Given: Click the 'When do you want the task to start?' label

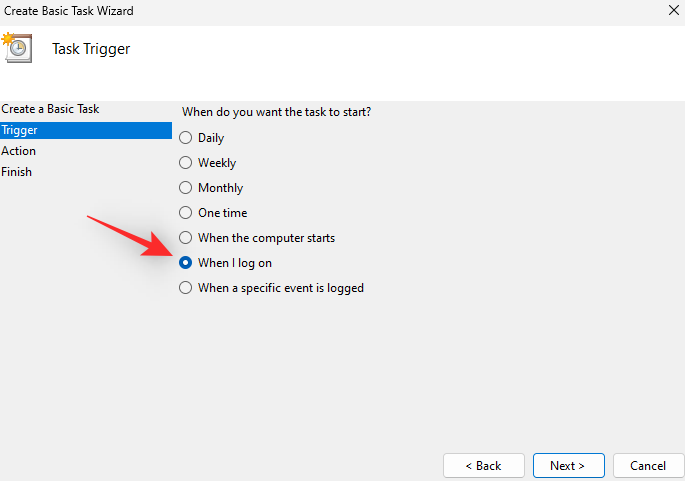Looking at the screenshot, I should coord(277,112).
